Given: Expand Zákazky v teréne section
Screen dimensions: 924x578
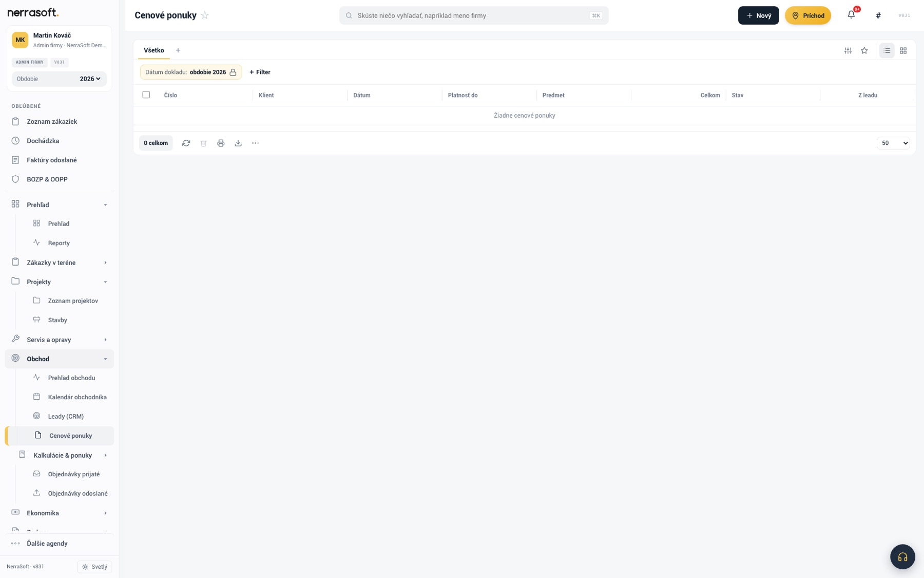Looking at the screenshot, I should point(60,263).
